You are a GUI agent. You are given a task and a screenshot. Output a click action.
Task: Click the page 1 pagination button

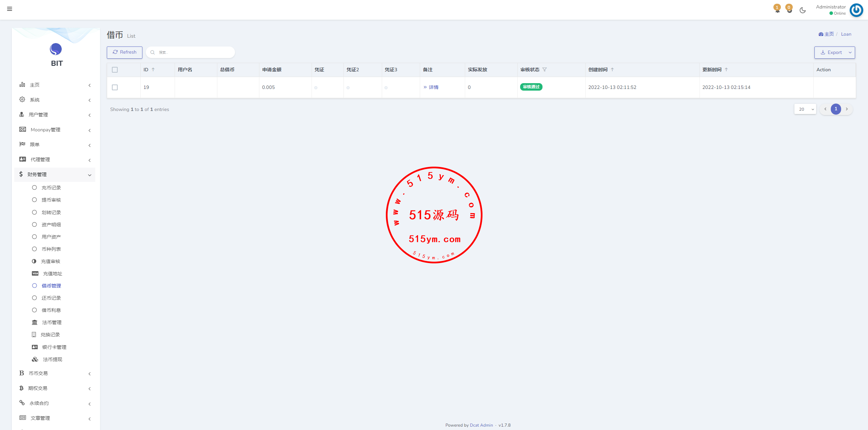(x=836, y=109)
